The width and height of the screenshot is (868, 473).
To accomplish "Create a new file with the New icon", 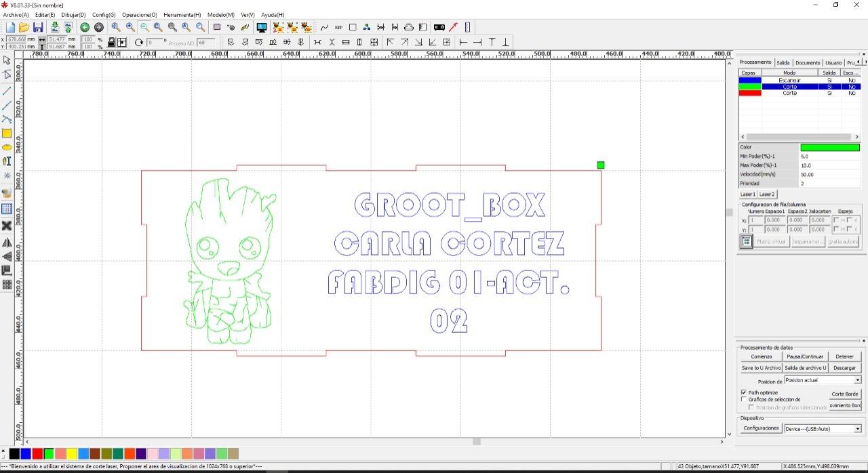I will tap(9, 27).
